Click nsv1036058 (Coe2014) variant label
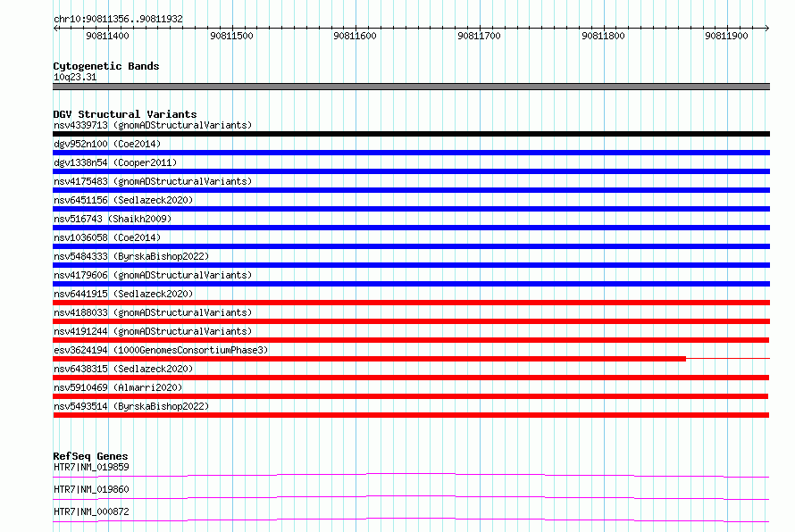795x532 pixels. (107, 237)
